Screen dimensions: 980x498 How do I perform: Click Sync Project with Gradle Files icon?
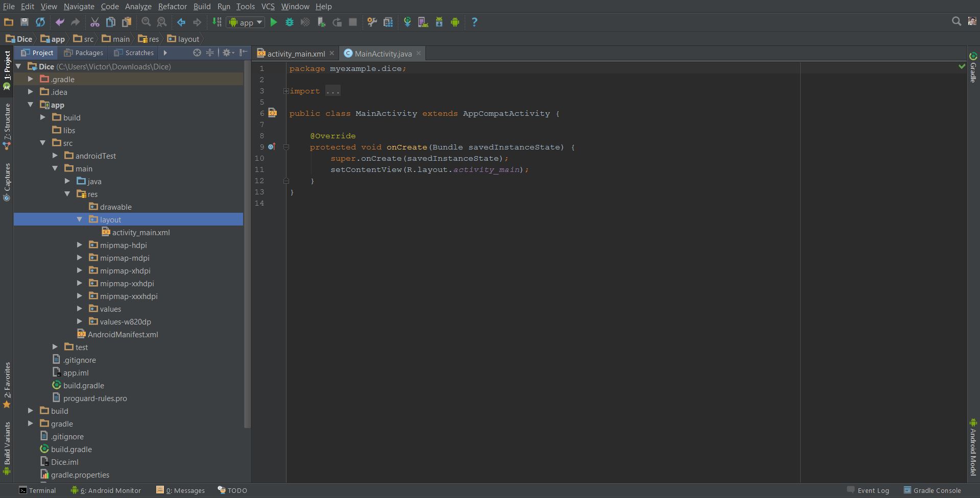(408, 22)
